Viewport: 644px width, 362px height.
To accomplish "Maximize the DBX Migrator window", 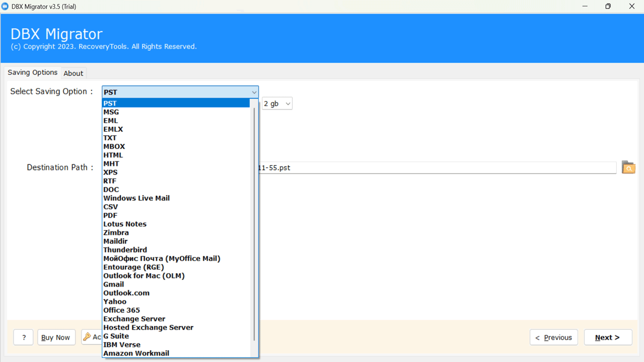I will click(x=608, y=7).
